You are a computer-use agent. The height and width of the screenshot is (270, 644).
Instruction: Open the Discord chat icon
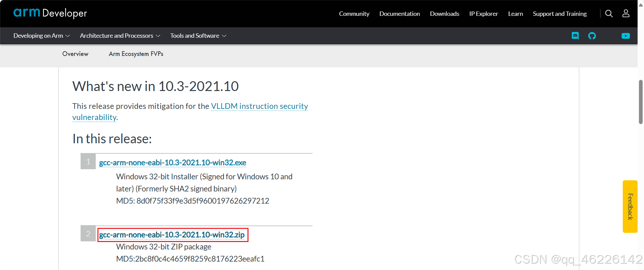coord(575,36)
